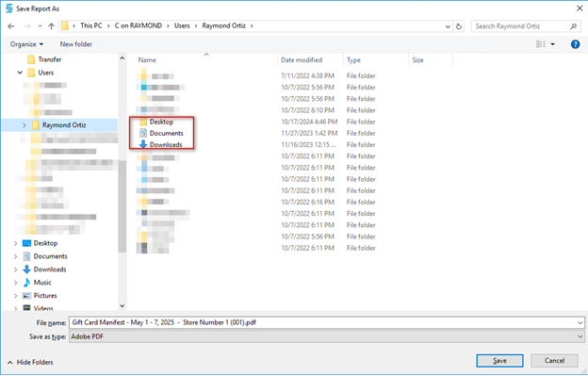Click Raymond Ortiz breadcrumb in path
The height and width of the screenshot is (376, 588).
[224, 25]
